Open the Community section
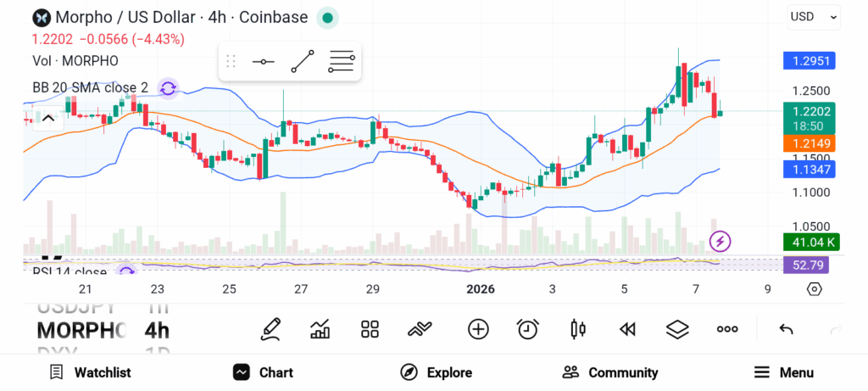 point(610,372)
